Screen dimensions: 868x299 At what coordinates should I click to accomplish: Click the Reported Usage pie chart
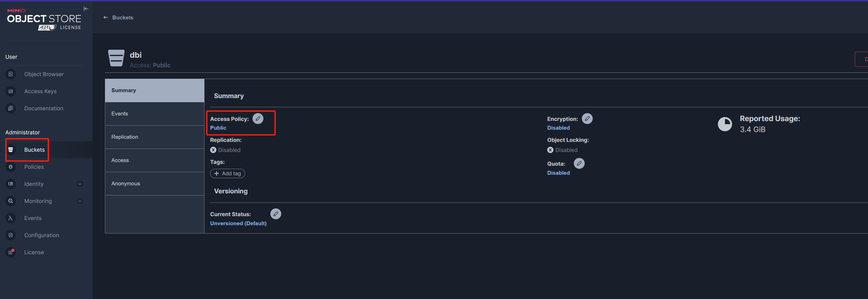[x=725, y=124]
